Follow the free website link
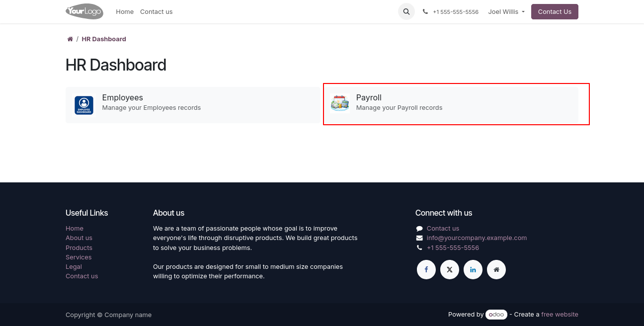Screen dimensions: 644x326 [560, 314]
